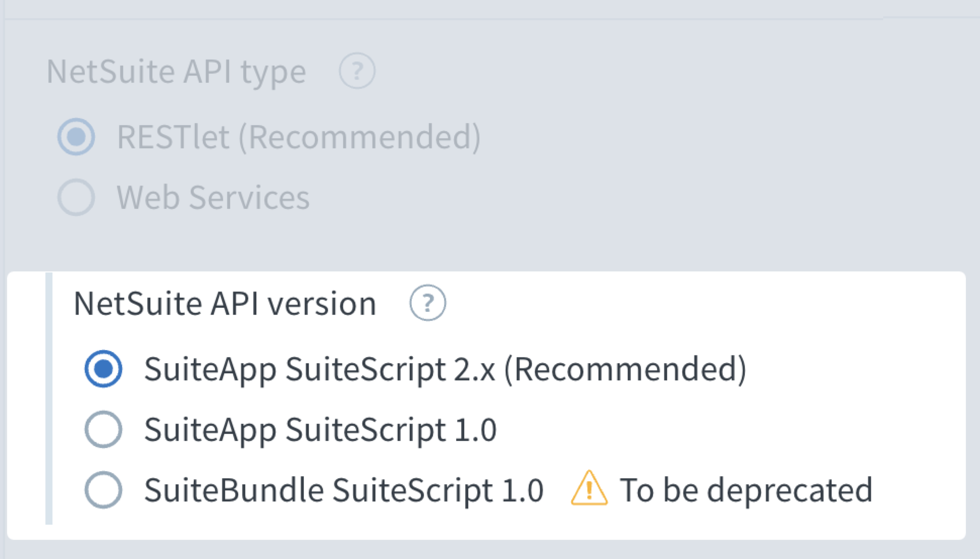Click the "SuiteBundle SuiteScript 1.0" label text

click(x=344, y=490)
